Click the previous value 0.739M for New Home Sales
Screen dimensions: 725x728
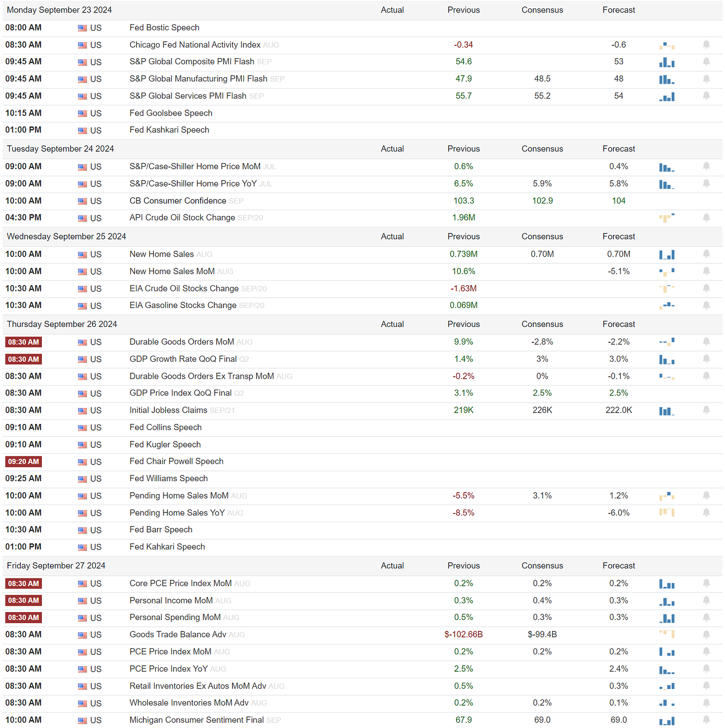pos(464,254)
